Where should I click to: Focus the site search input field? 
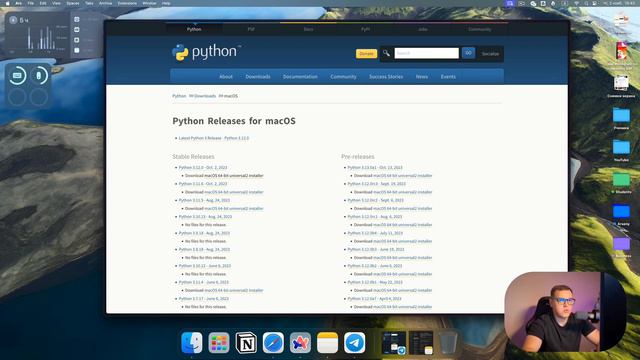(426, 53)
